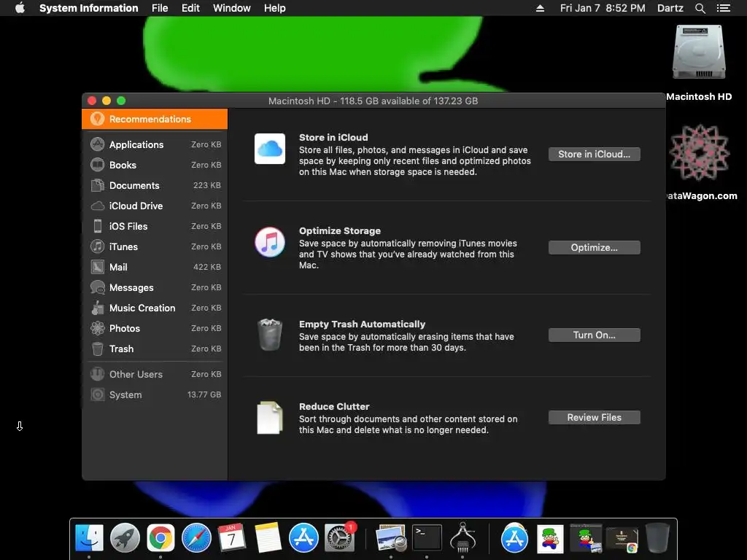Click the Music Creation icon in sidebar

98,308
